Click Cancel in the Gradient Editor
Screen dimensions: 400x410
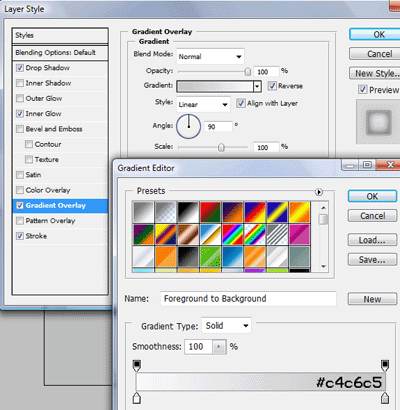[x=372, y=216]
